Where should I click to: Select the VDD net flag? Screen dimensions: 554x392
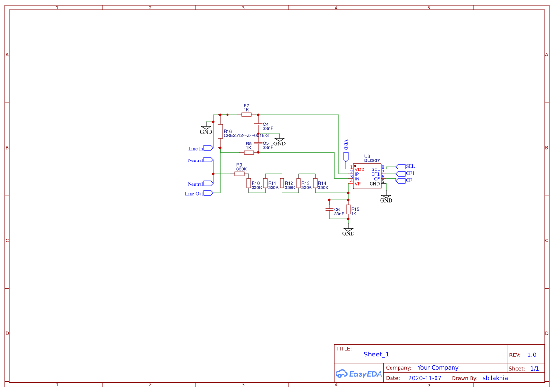click(x=345, y=157)
